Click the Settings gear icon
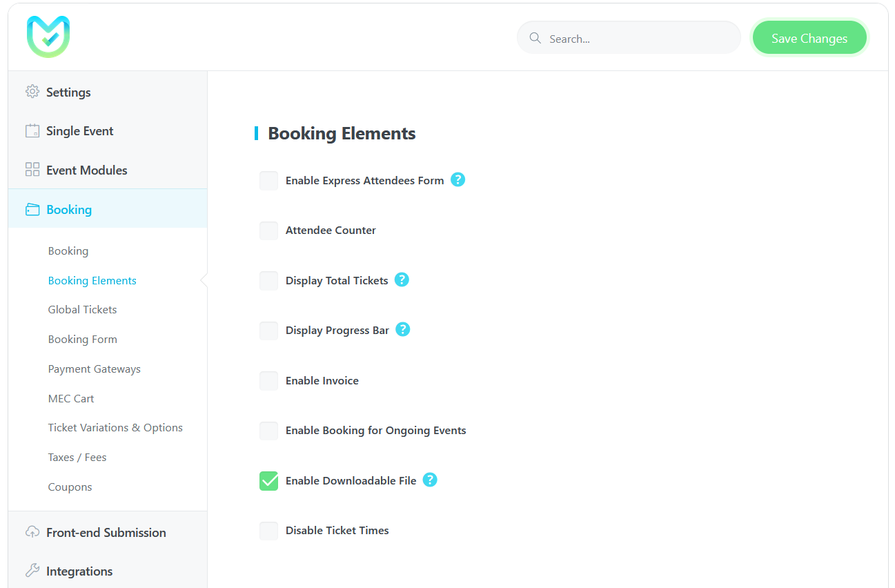This screenshot has height=588, width=895. point(32,91)
